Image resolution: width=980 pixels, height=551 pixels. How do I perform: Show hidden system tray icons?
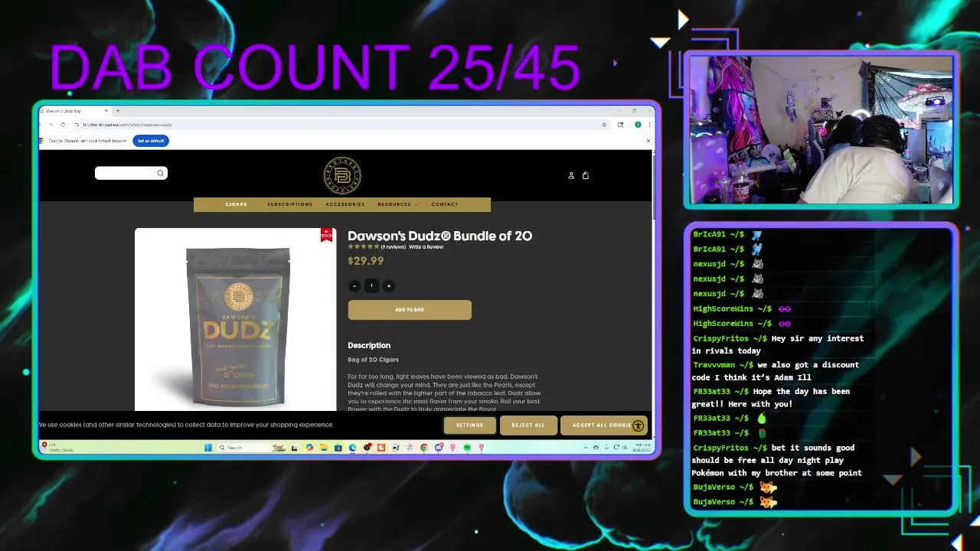[x=586, y=448]
